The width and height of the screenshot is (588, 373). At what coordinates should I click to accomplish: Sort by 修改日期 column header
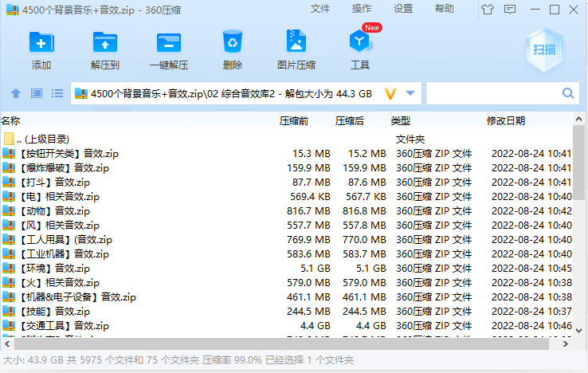pyautogui.click(x=506, y=121)
